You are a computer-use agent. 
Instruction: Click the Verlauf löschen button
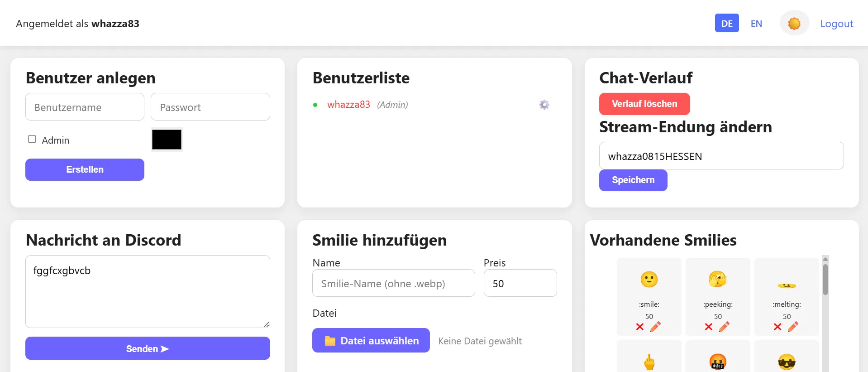[644, 104]
